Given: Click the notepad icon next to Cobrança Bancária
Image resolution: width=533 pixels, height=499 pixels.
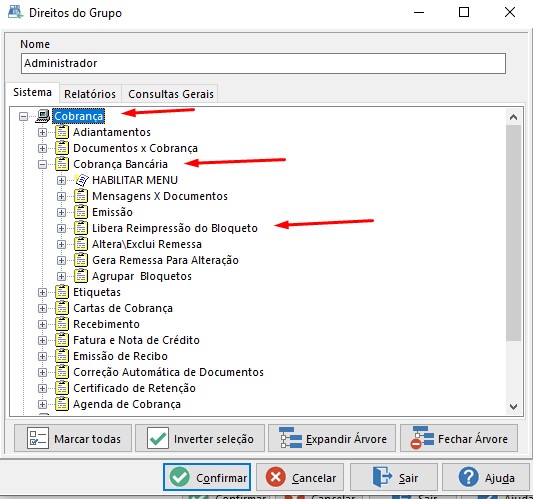Looking at the screenshot, I should click(62, 164).
